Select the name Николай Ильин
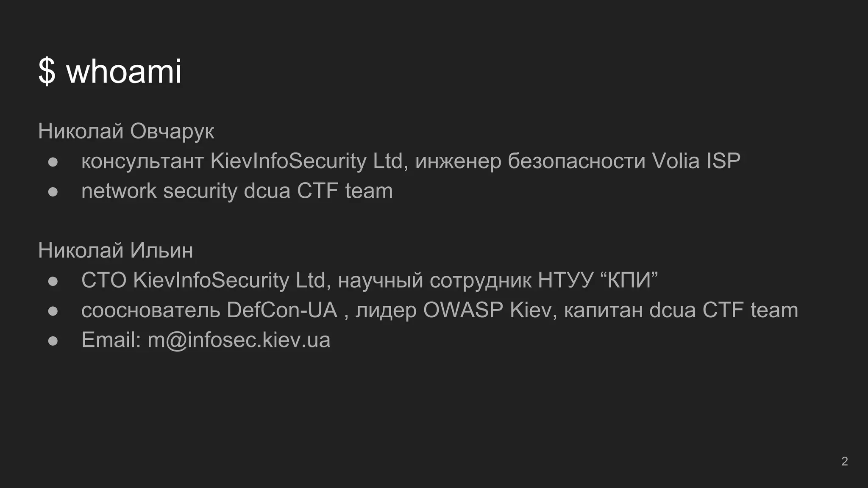The image size is (868, 488). pos(115,250)
